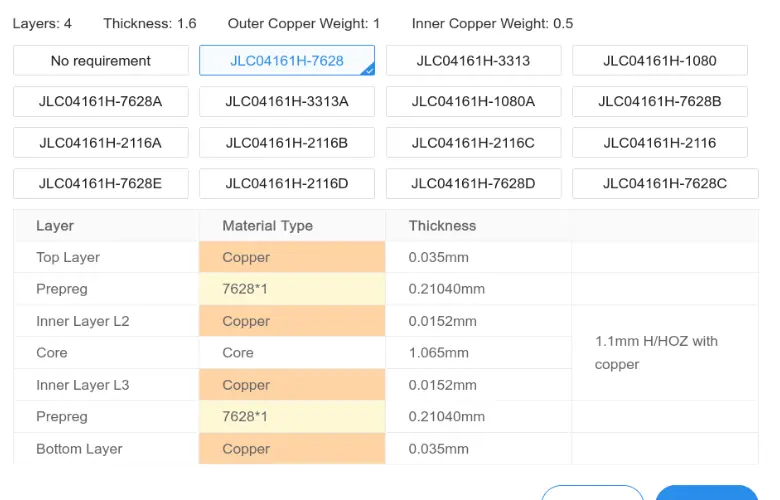The width and height of the screenshot is (780, 500).
Task: Pick the JLC04161H-2116 stackup
Action: [x=660, y=143]
